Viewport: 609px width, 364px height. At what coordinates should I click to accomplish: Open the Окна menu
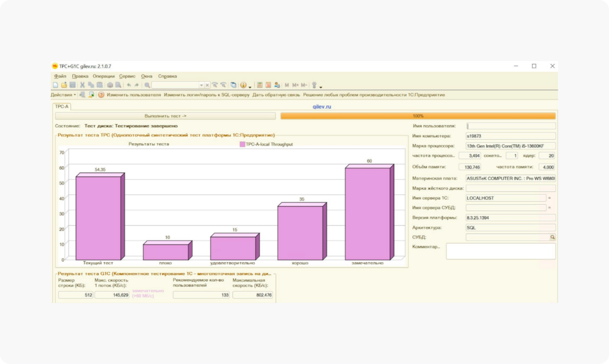[147, 76]
